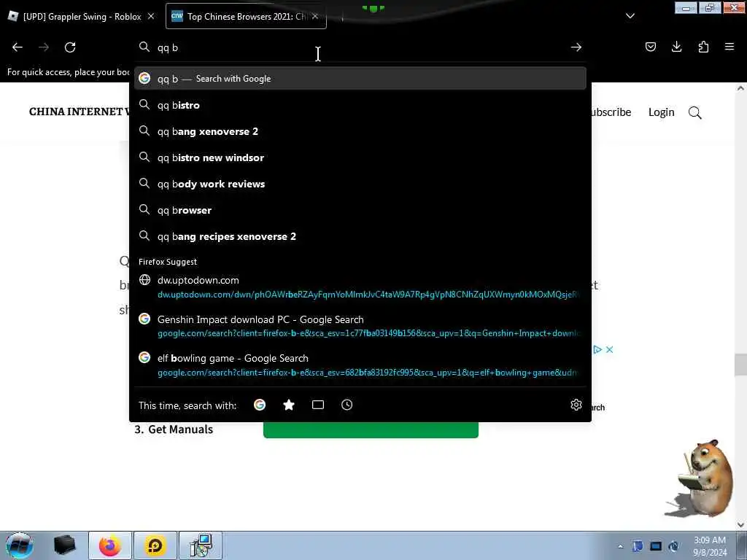The width and height of the screenshot is (747, 560).
Task: Open search settings gear icon
Action: (x=576, y=405)
